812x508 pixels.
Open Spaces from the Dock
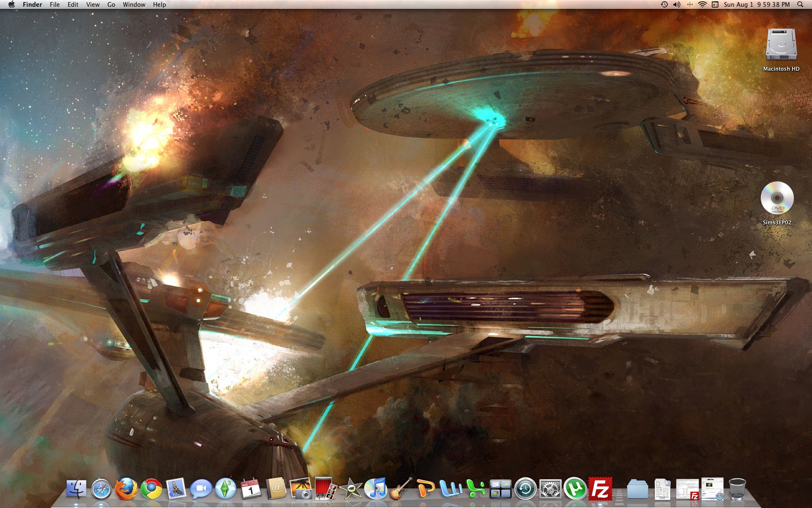(x=500, y=489)
